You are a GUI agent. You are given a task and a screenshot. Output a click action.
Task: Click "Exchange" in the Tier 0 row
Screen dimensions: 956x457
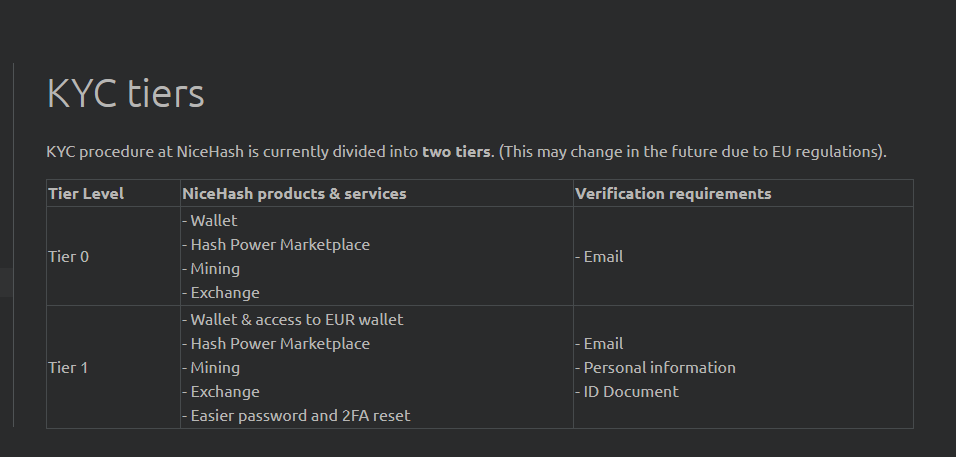[225, 293]
